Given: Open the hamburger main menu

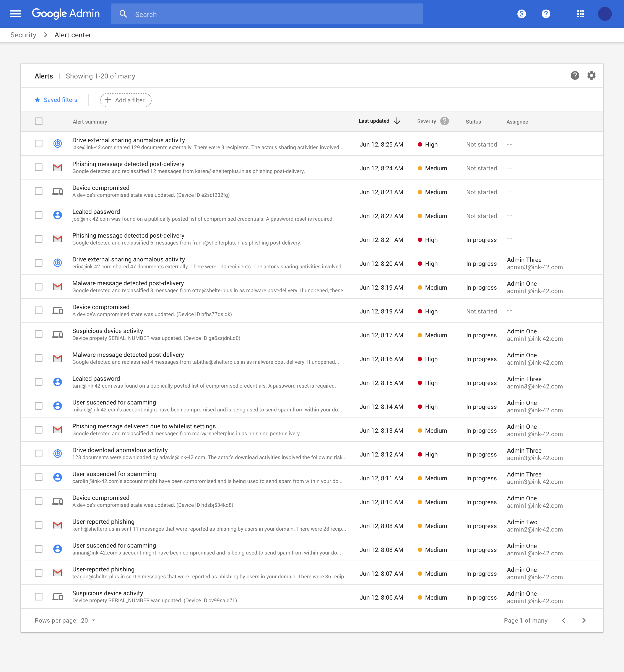Looking at the screenshot, I should pos(16,14).
